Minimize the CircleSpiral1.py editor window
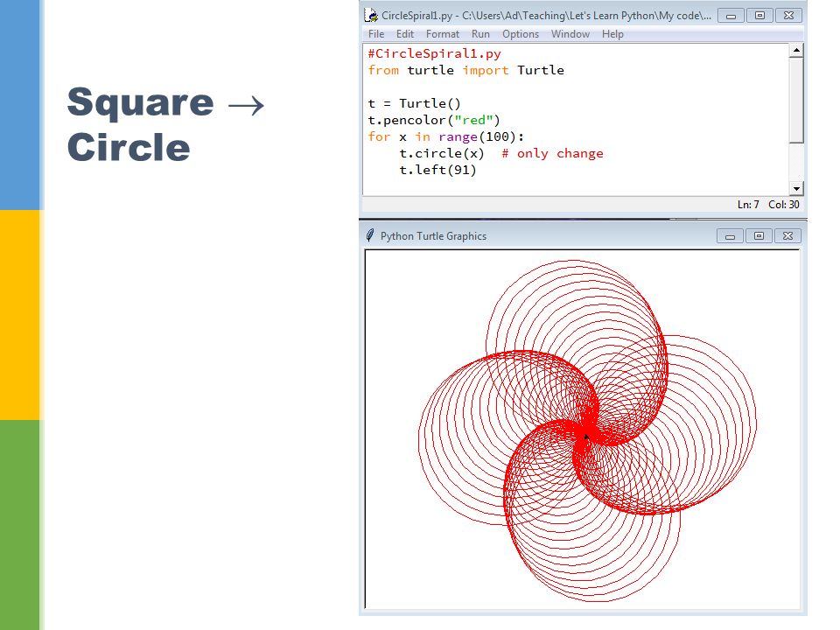This screenshot has width=840, height=630. click(x=731, y=16)
